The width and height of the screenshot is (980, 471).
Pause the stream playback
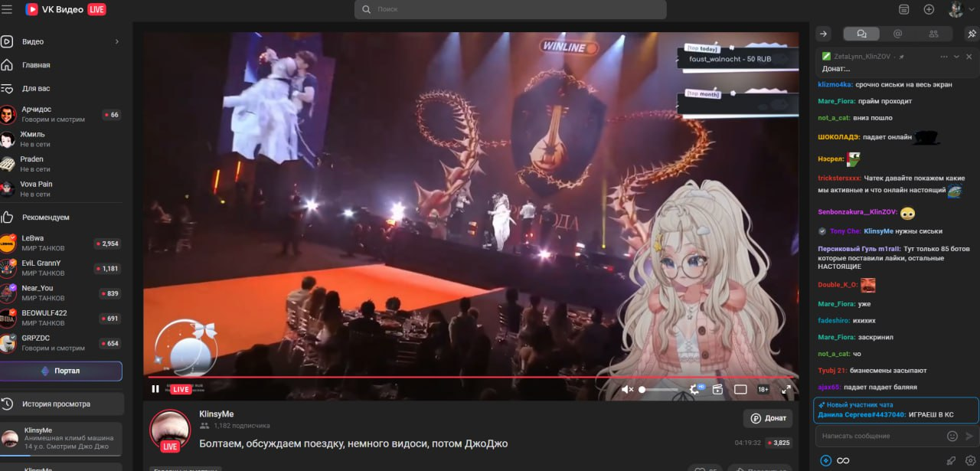[155, 389]
